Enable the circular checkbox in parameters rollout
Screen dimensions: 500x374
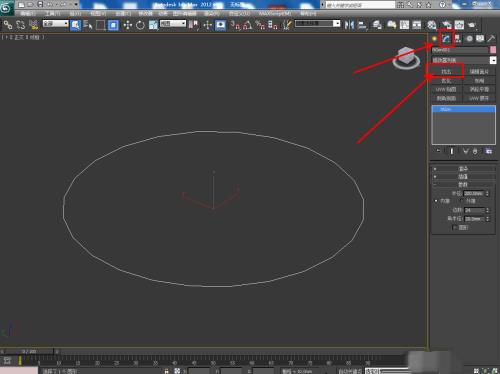[x=454, y=227]
